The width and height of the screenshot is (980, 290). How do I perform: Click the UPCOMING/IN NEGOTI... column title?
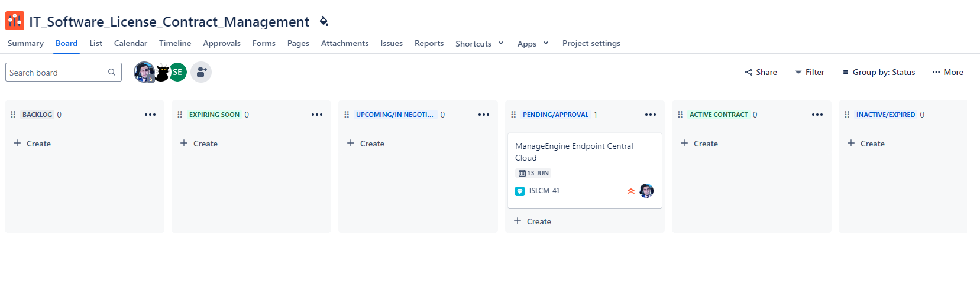394,115
